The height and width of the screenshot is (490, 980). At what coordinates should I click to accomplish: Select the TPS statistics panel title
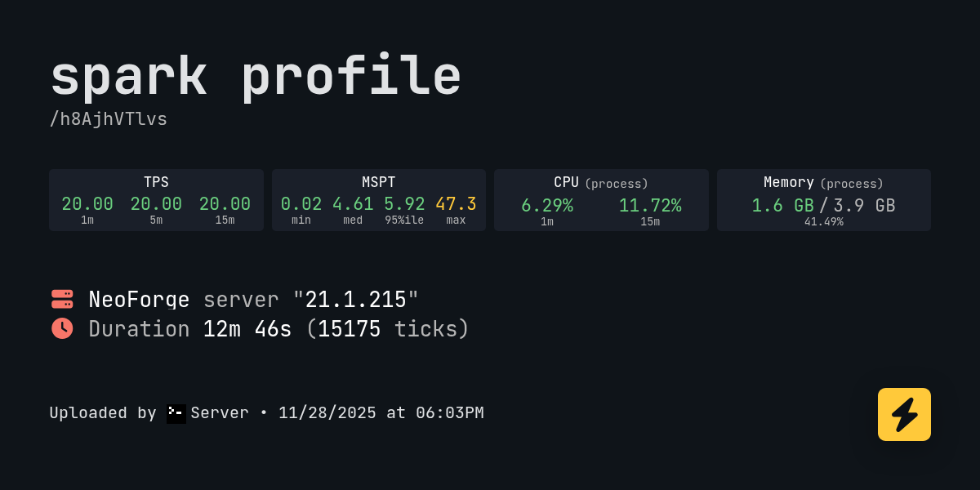point(156,182)
